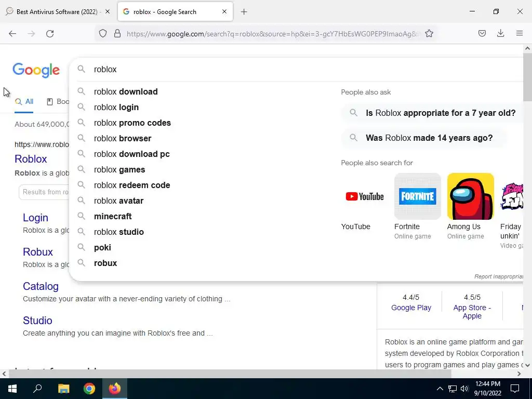Open the Among Us thumbnail
This screenshot has height=399, width=532.
coord(470,196)
